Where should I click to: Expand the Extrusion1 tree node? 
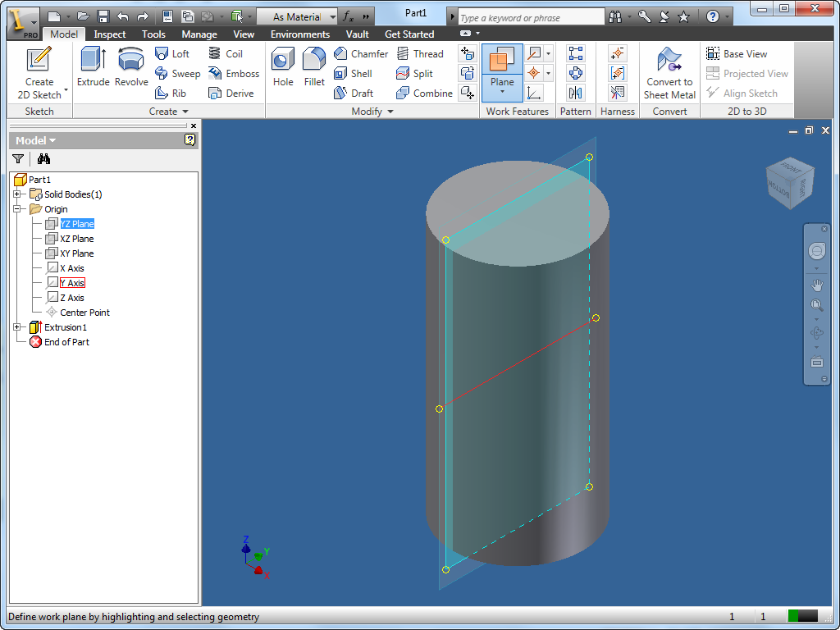click(x=17, y=326)
